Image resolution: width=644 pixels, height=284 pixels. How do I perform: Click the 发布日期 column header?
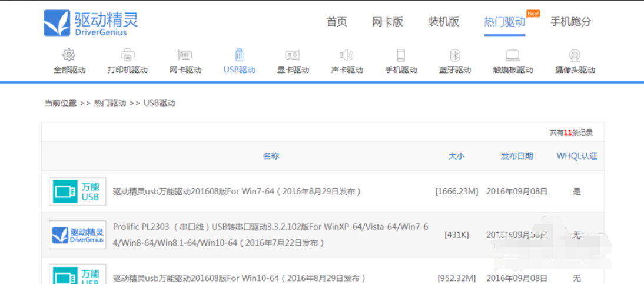click(x=516, y=156)
